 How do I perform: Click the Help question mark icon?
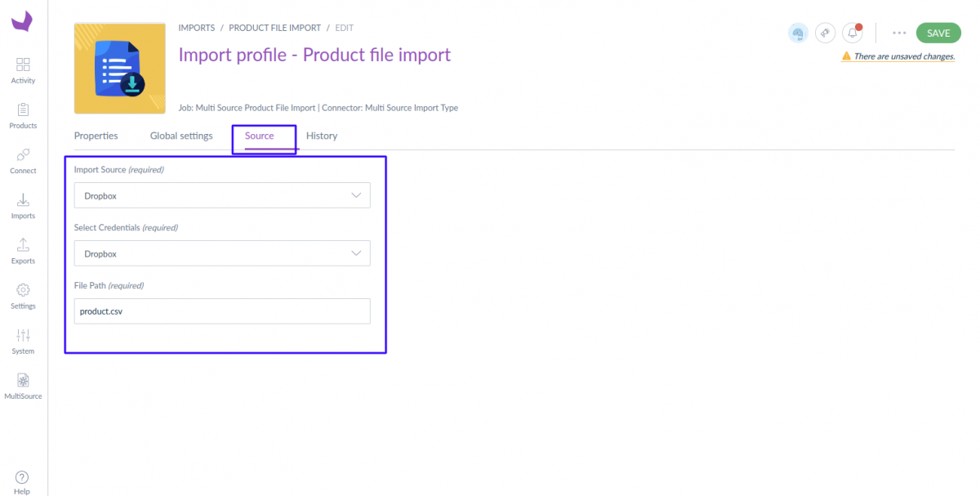tap(22, 478)
